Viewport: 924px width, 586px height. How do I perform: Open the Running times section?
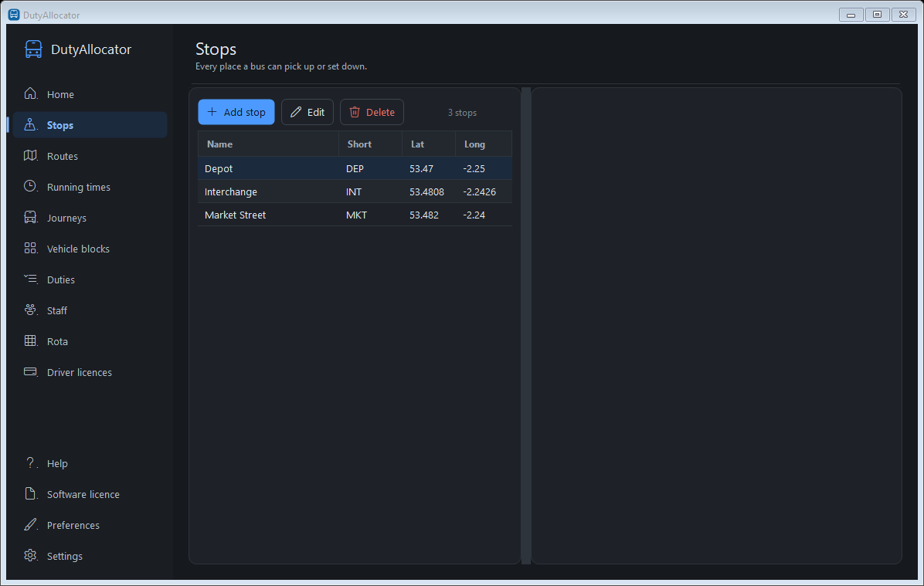[90, 187]
